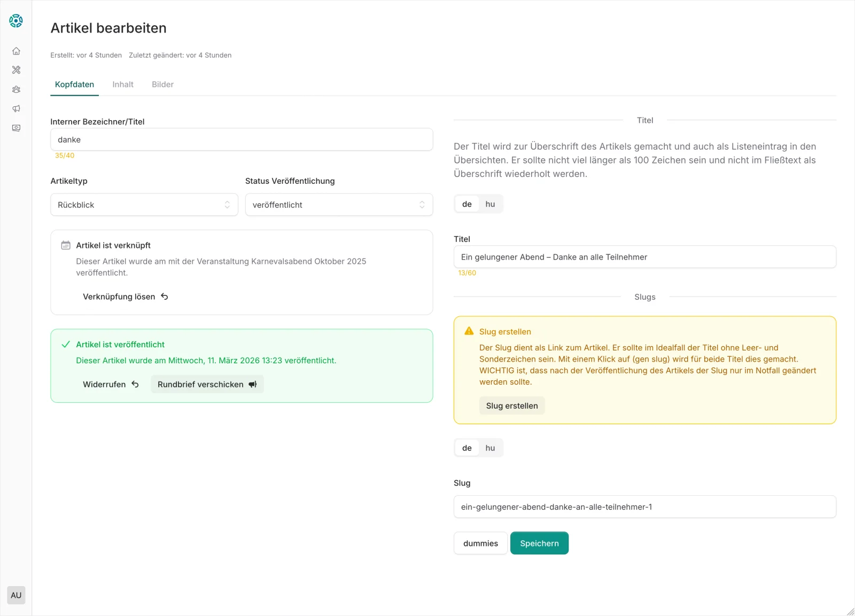855x616 pixels.
Task: Expand the Status Veröffentlichung dropdown
Action: [339, 205]
